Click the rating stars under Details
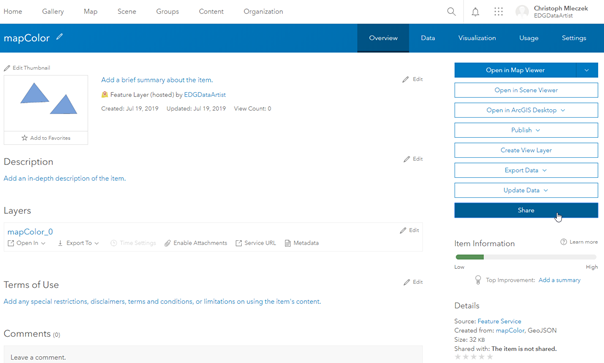 474,357
